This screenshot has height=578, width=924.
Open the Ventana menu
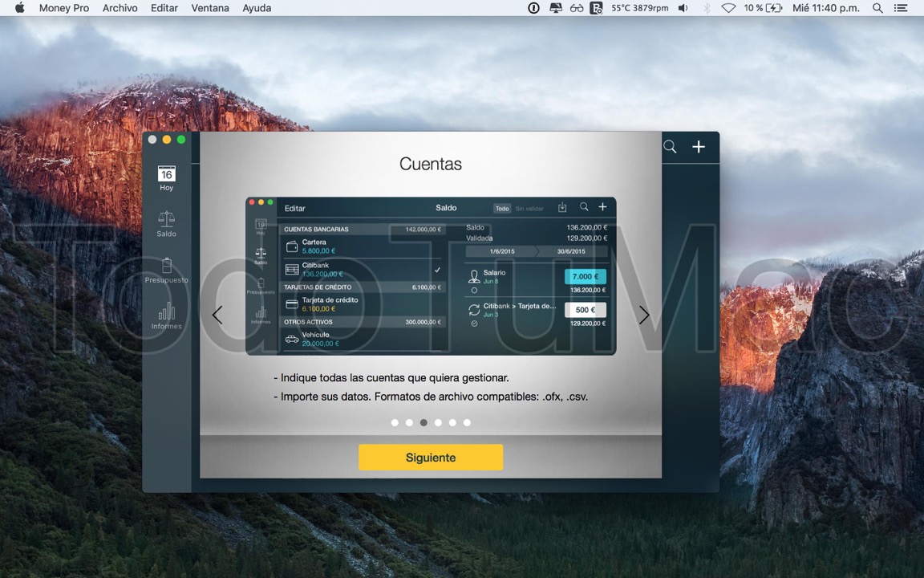click(x=210, y=8)
